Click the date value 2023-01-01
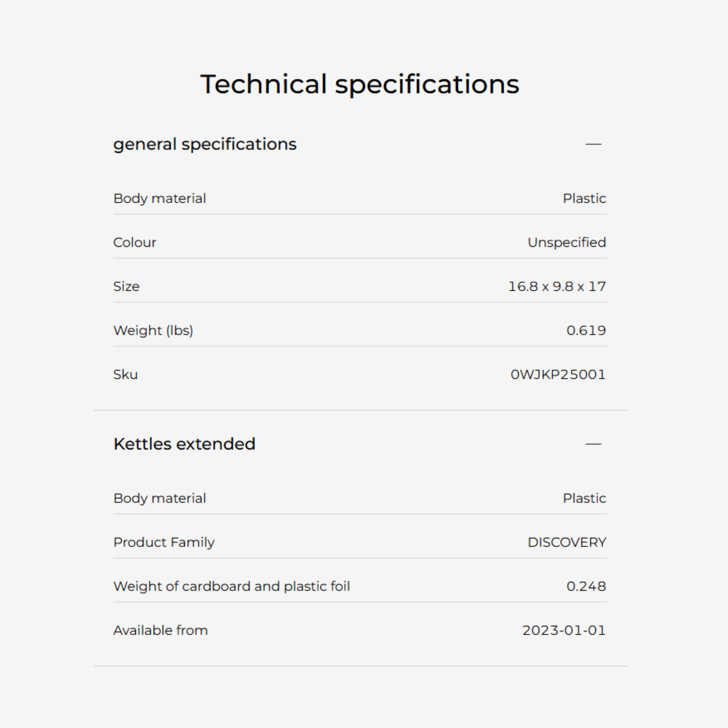The image size is (728, 728). [x=564, y=630]
